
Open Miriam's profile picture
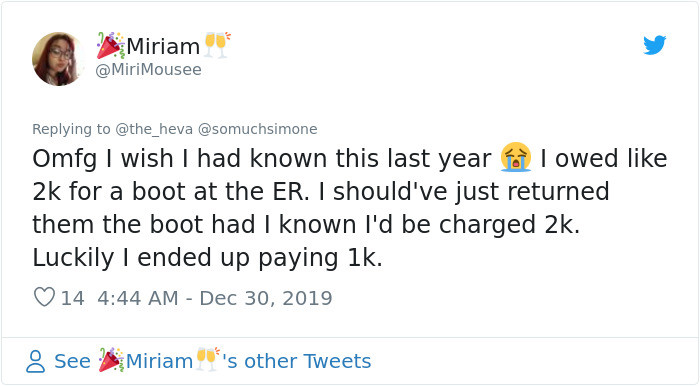58,59
